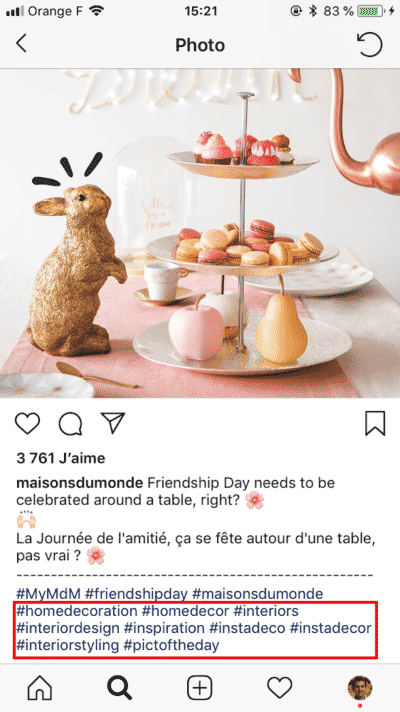Open maisonsdumonde profile username

tap(79, 483)
